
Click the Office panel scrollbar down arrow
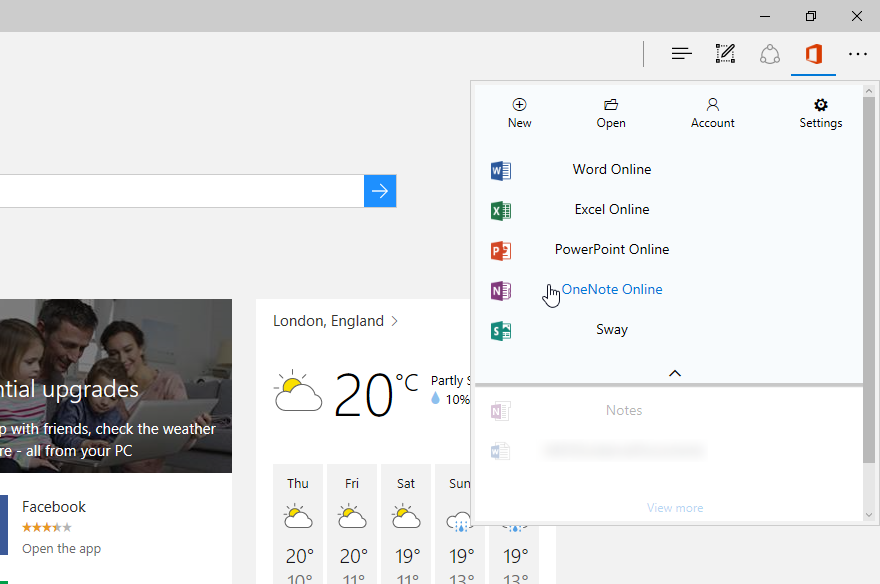click(869, 515)
